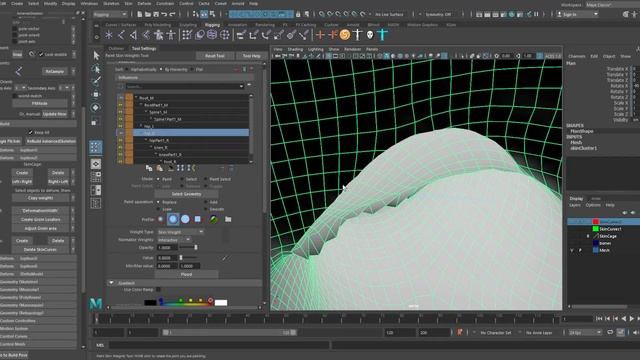This screenshot has width=640, height=360.
Task: Click the Paste weights icon below influence list
Action: pos(160,168)
